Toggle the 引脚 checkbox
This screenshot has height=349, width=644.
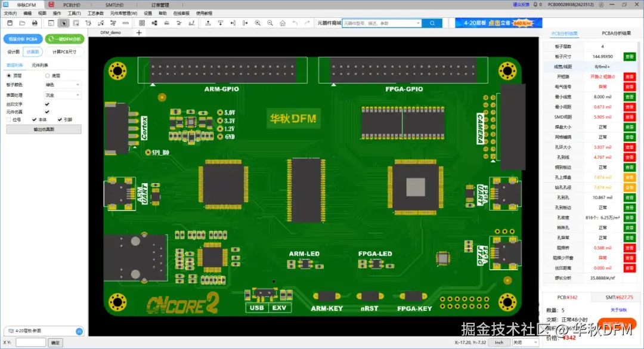point(60,120)
